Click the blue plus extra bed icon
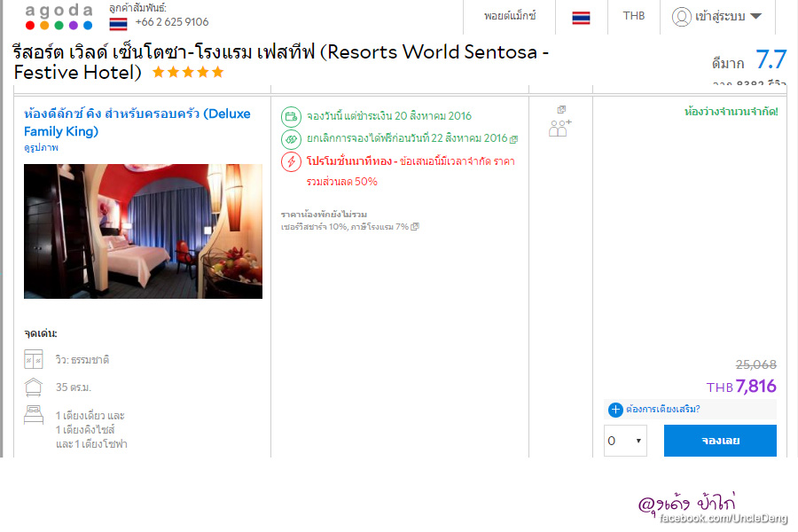Viewport: 798px width, 532px height. click(x=615, y=410)
